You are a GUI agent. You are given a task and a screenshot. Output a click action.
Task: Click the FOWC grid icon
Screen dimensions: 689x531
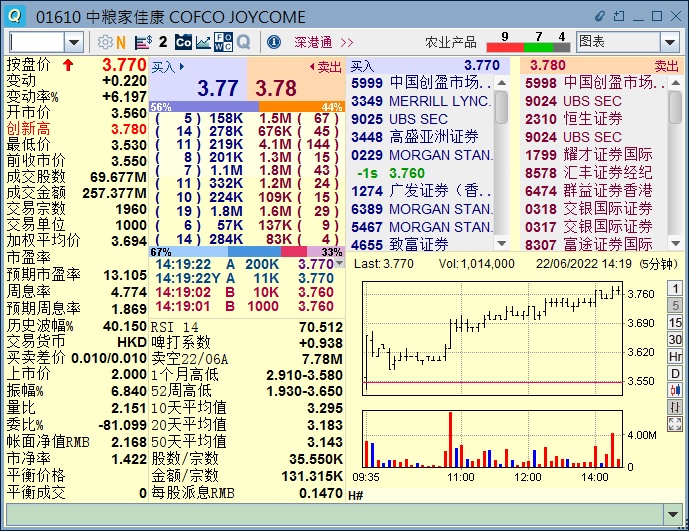point(223,42)
